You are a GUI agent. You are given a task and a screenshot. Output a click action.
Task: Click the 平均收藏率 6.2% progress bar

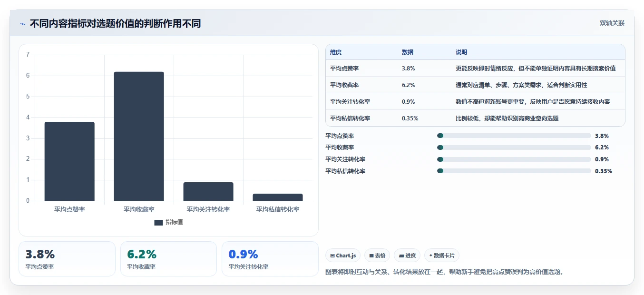click(x=514, y=147)
